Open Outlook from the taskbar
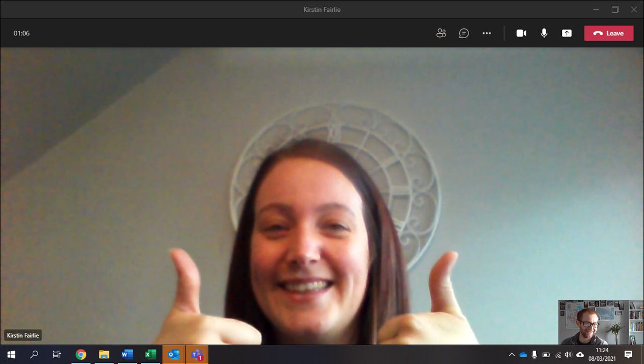The image size is (644, 364). [x=173, y=354]
